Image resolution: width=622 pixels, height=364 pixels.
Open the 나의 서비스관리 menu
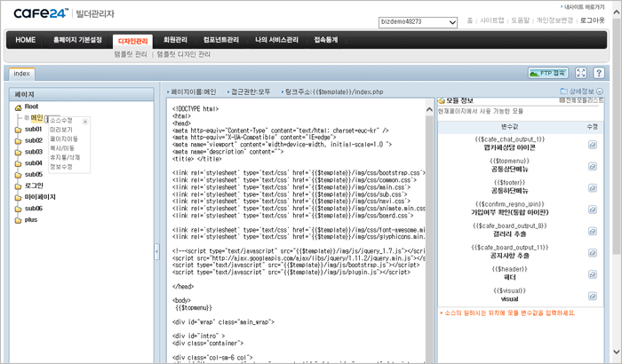pos(276,40)
